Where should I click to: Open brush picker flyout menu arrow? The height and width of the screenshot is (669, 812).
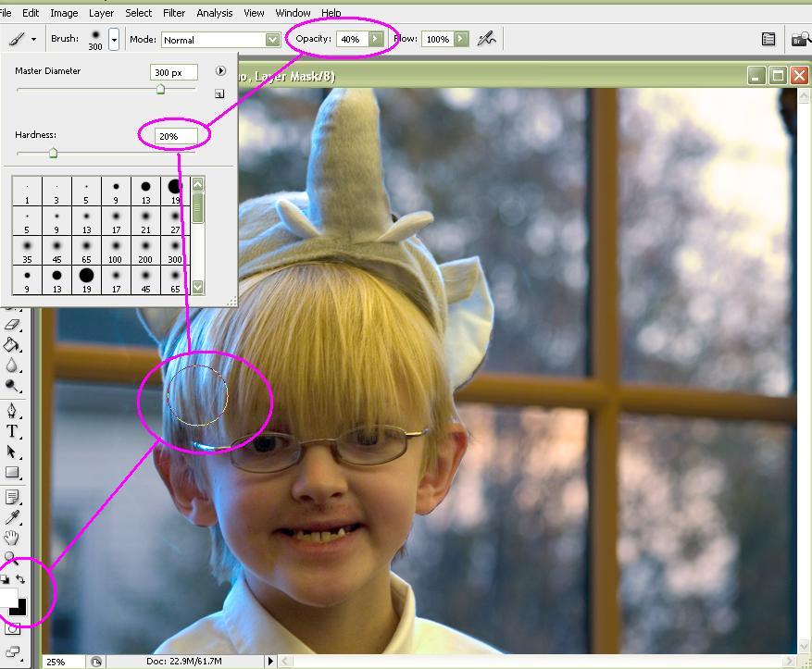point(220,71)
